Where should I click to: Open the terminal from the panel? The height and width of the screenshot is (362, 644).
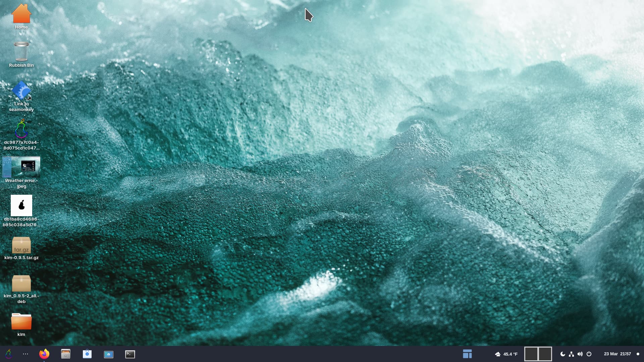click(130, 354)
